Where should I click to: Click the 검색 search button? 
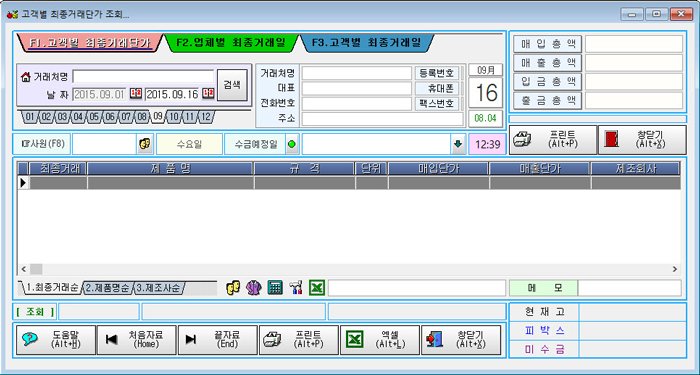point(232,84)
